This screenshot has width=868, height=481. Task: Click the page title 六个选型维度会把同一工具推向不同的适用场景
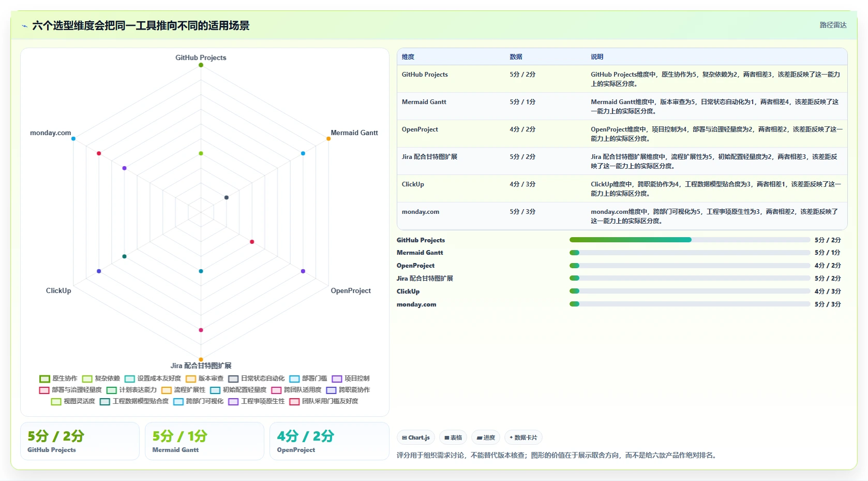coord(141,25)
